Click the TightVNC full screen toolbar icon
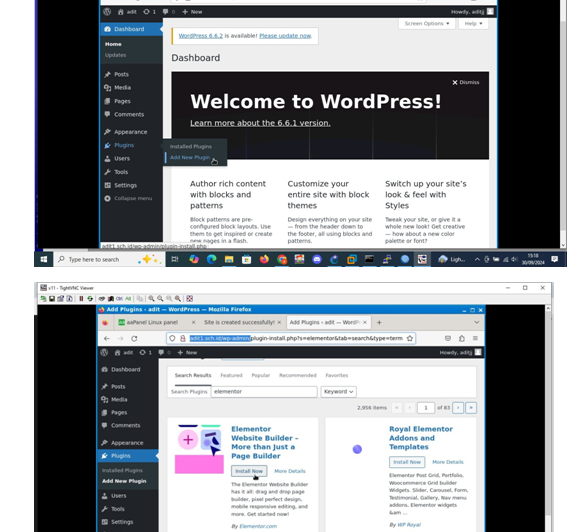The image size is (586, 532). click(x=189, y=299)
